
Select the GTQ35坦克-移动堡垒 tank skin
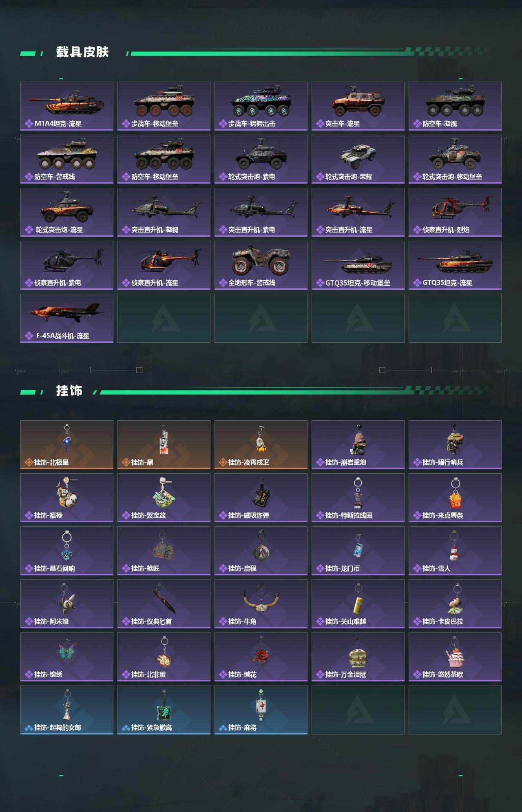pos(358,265)
